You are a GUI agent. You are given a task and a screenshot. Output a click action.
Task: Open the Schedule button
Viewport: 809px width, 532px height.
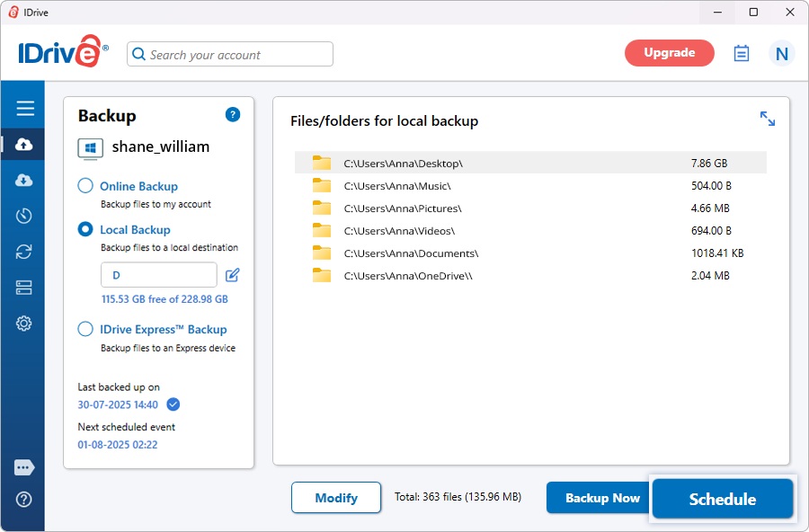723,499
